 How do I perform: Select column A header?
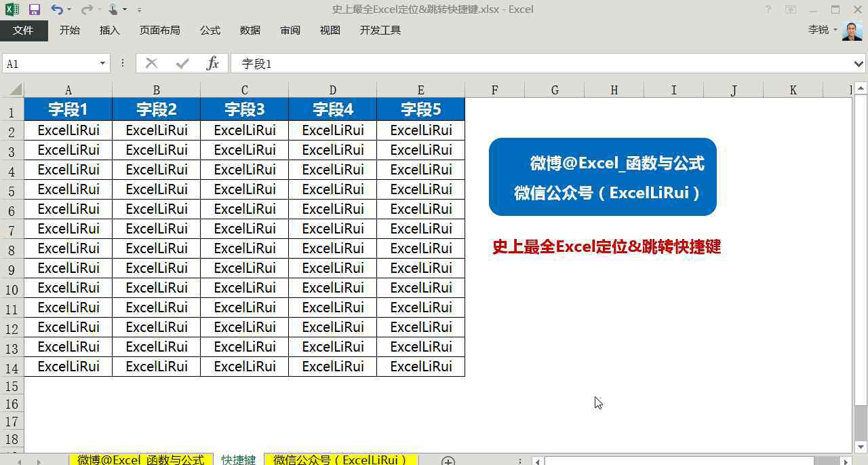tap(68, 90)
